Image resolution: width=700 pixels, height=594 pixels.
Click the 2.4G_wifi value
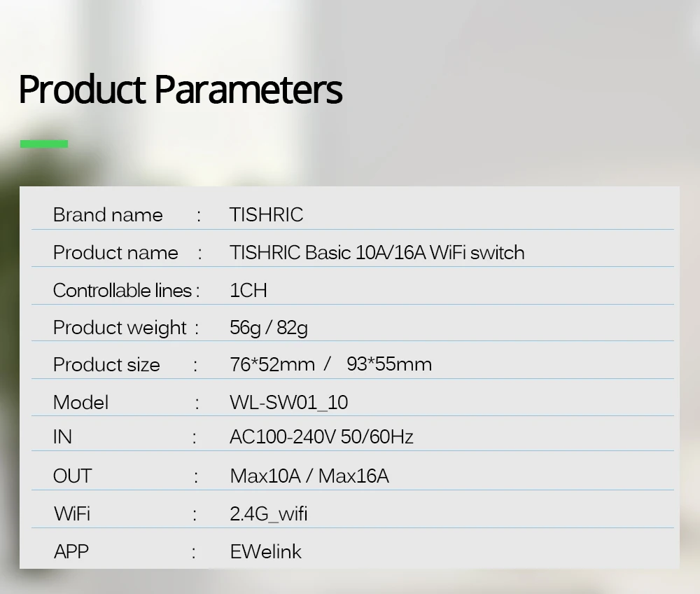(x=269, y=514)
